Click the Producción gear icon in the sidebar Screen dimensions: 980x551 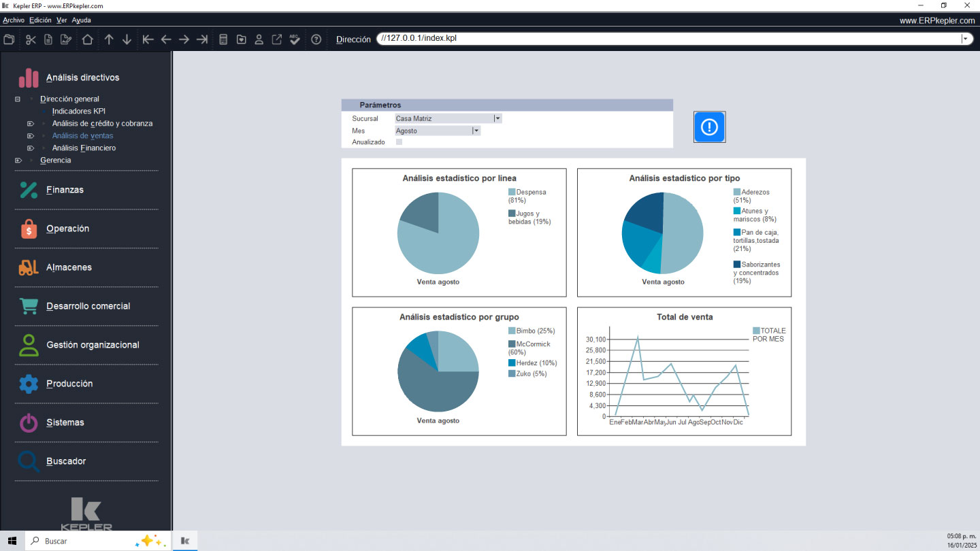(x=29, y=384)
